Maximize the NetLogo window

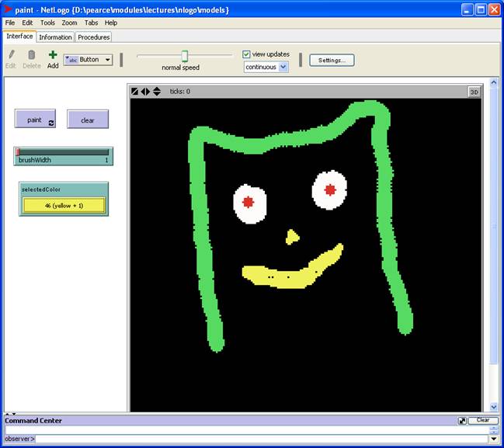[481, 10]
